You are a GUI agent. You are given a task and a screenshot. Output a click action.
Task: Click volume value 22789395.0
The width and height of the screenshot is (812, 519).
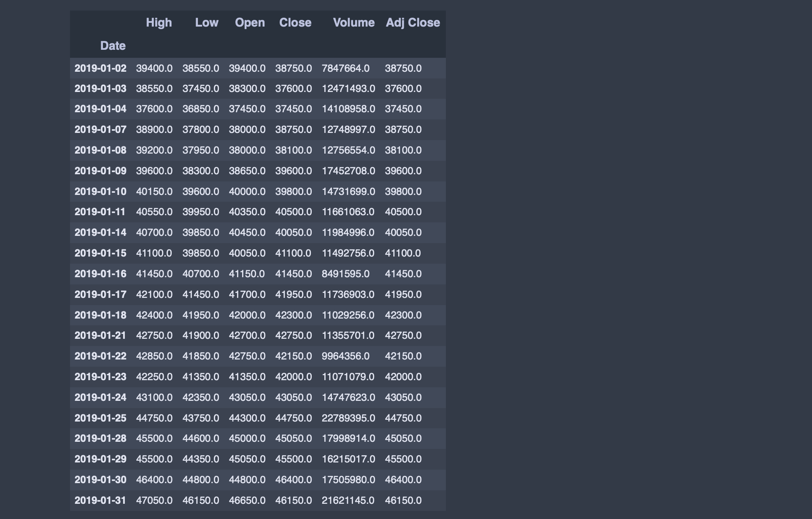click(348, 418)
